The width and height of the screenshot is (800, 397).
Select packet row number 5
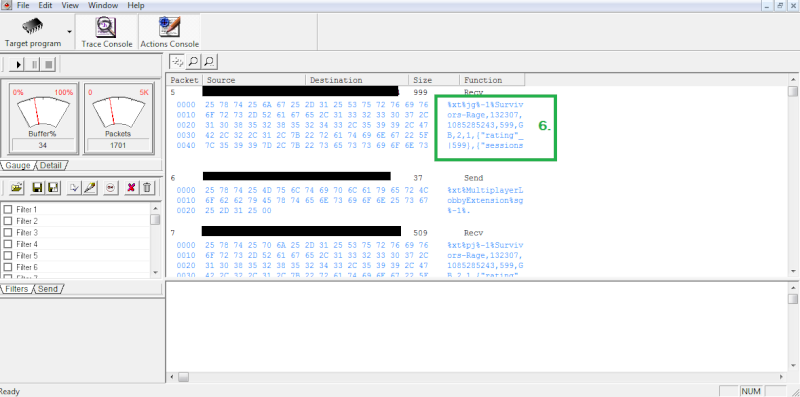173,93
